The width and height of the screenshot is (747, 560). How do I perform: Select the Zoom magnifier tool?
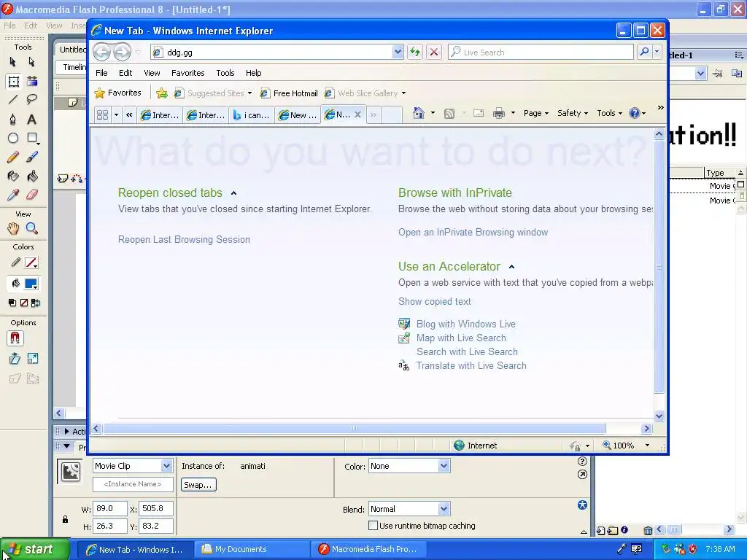[32, 228]
